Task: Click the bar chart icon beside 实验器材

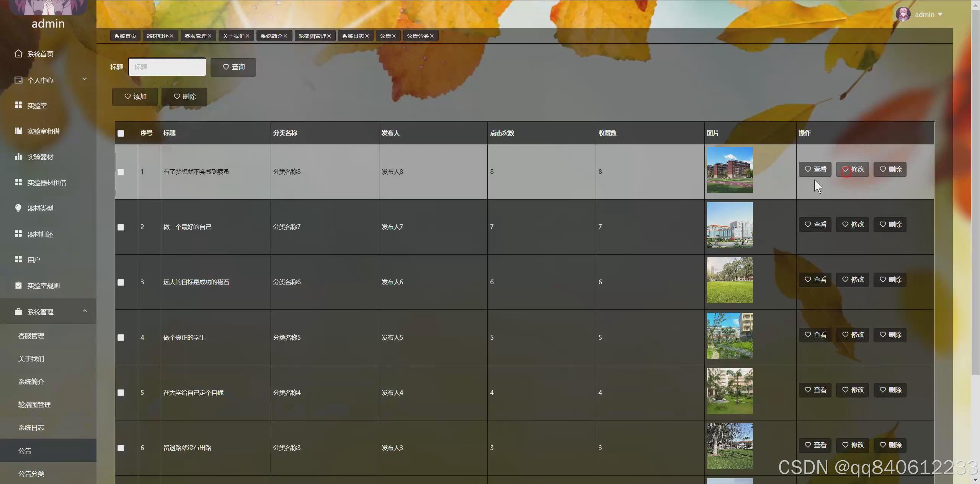Action: point(18,156)
